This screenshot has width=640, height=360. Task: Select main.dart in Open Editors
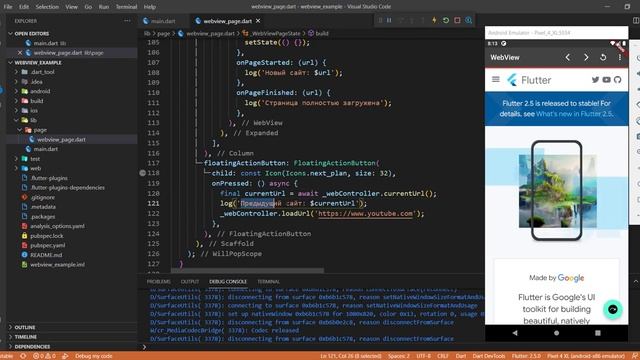click(46, 43)
